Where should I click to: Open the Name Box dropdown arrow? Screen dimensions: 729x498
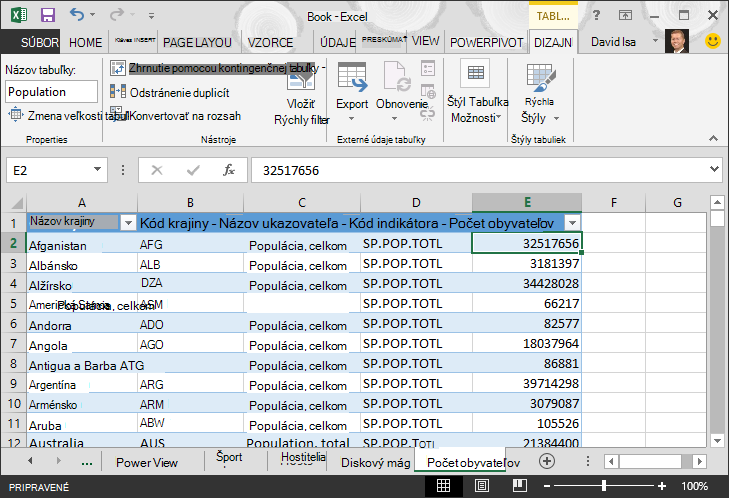(x=97, y=169)
